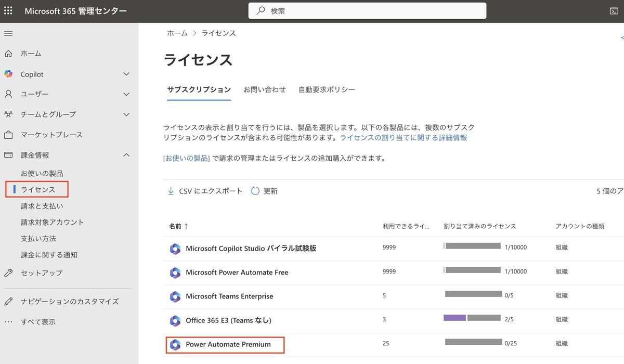Click CSV にエクスポート button
This screenshot has height=364, width=624.
[205, 191]
